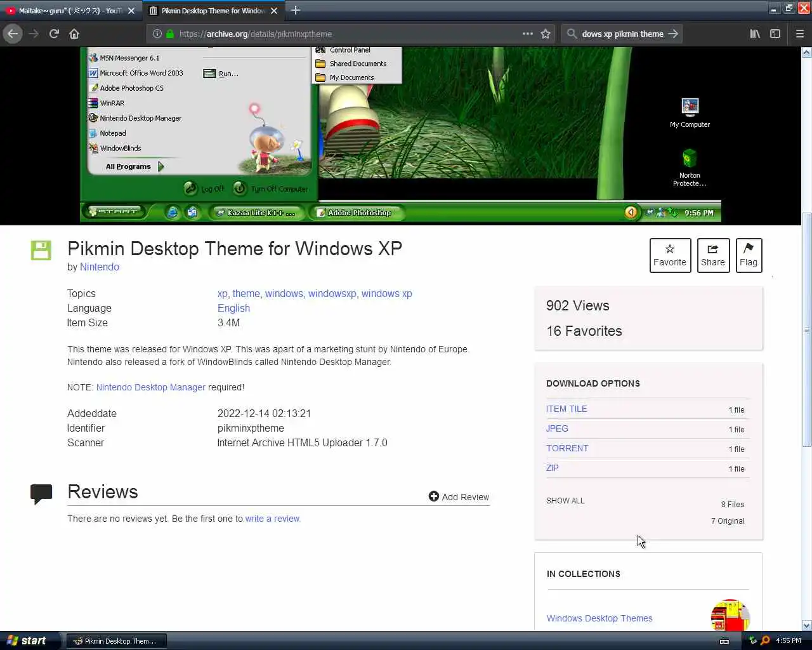Open the Library bookmarks icon
Image resolution: width=812 pixels, height=650 pixels.
pos(755,34)
